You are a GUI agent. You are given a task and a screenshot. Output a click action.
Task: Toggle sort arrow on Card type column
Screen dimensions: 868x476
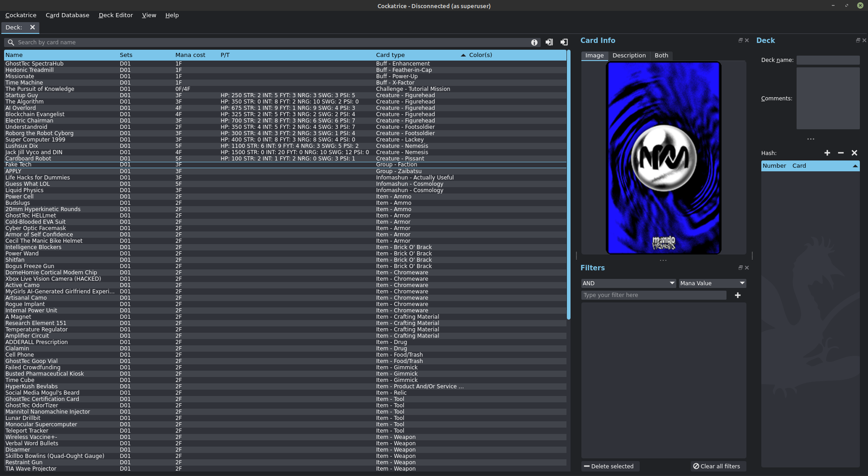pos(463,55)
